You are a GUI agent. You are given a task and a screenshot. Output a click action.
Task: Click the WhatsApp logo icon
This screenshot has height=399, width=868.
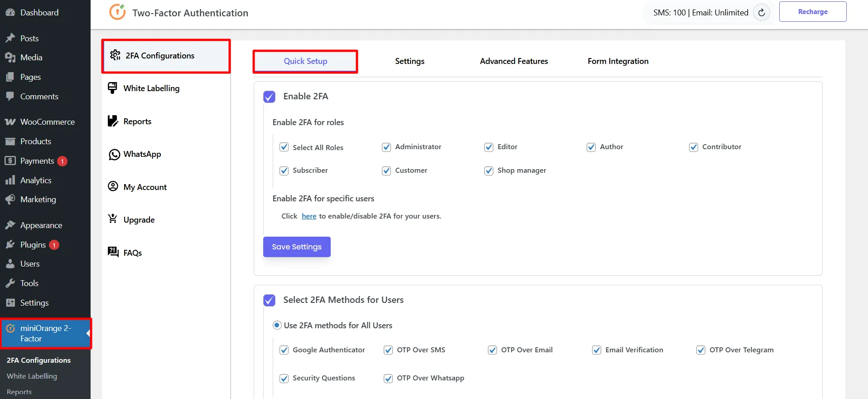click(114, 155)
